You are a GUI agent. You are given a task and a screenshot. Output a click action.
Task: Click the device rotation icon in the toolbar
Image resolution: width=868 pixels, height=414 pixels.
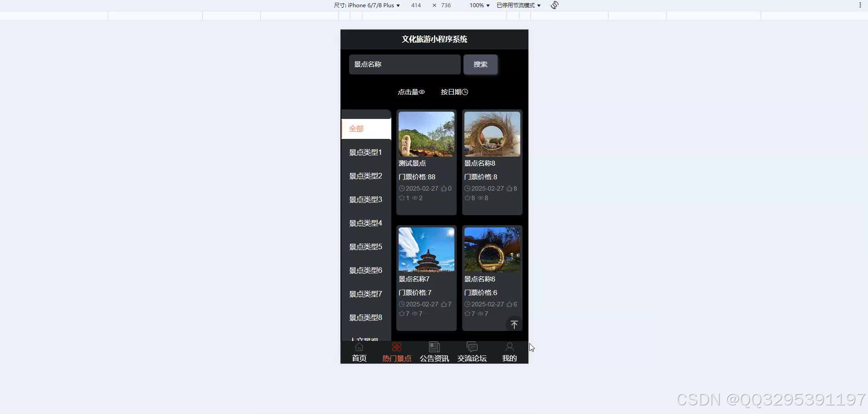pyautogui.click(x=555, y=5)
